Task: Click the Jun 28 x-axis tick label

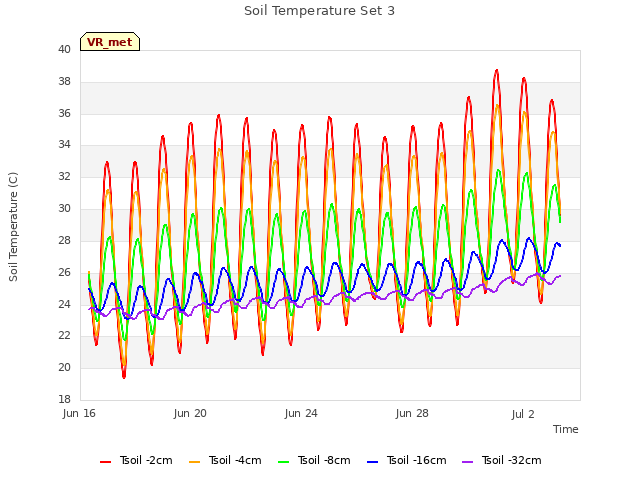Action: pos(412,413)
